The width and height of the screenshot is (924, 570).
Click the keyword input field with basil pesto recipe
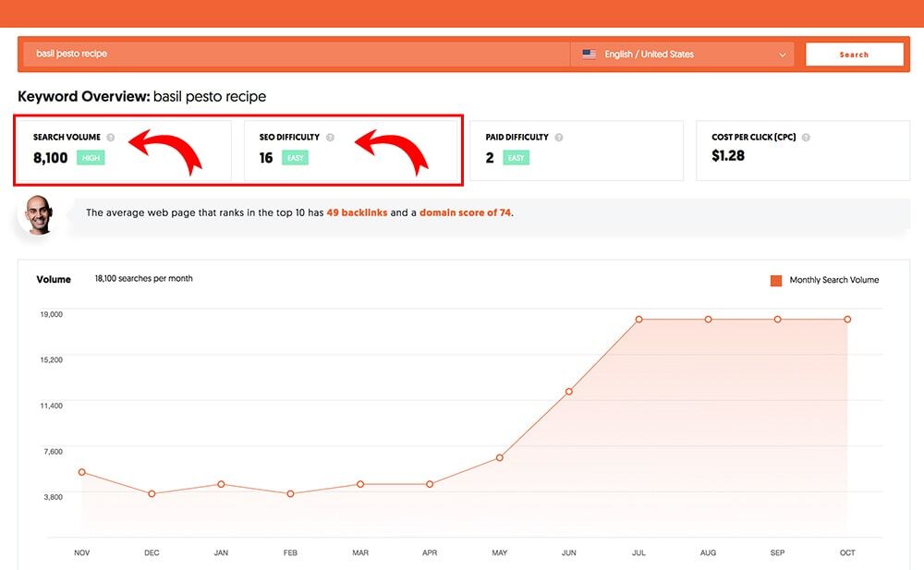pos(296,55)
